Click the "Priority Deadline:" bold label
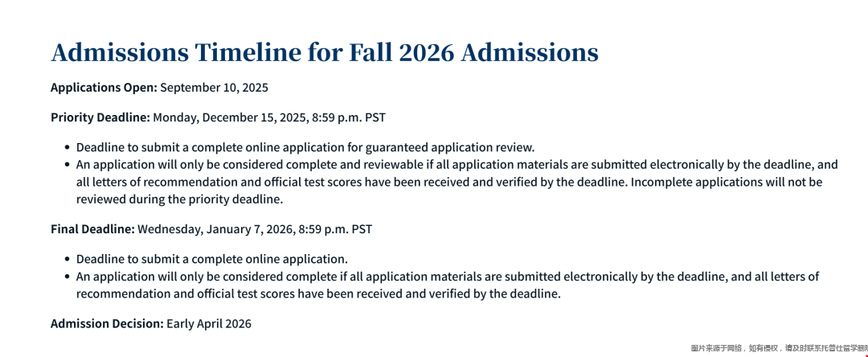 tap(100, 117)
